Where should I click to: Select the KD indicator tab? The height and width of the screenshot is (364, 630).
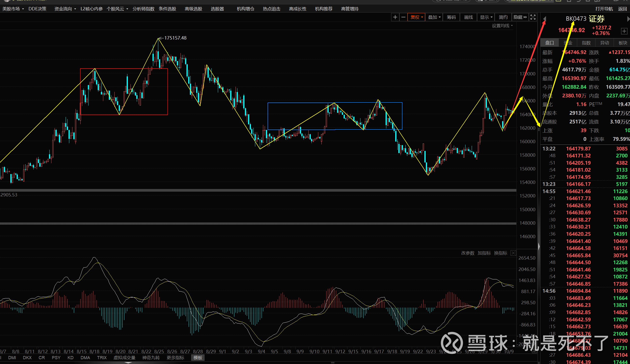coord(70,357)
